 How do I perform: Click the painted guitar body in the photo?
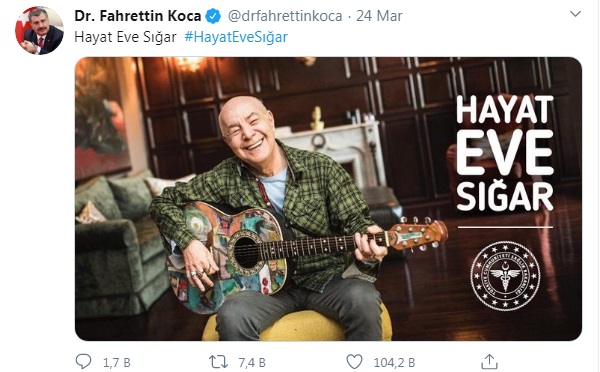[x=226, y=256]
